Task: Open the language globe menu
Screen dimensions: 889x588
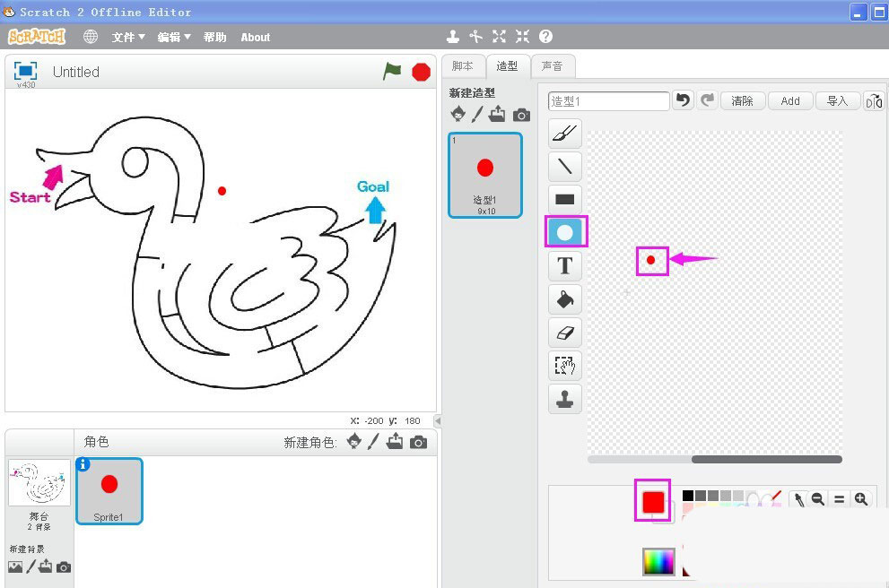Action: tap(91, 37)
